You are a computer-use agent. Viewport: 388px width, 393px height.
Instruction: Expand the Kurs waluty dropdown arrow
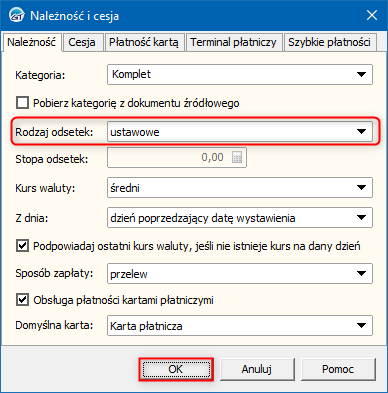(x=361, y=188)
